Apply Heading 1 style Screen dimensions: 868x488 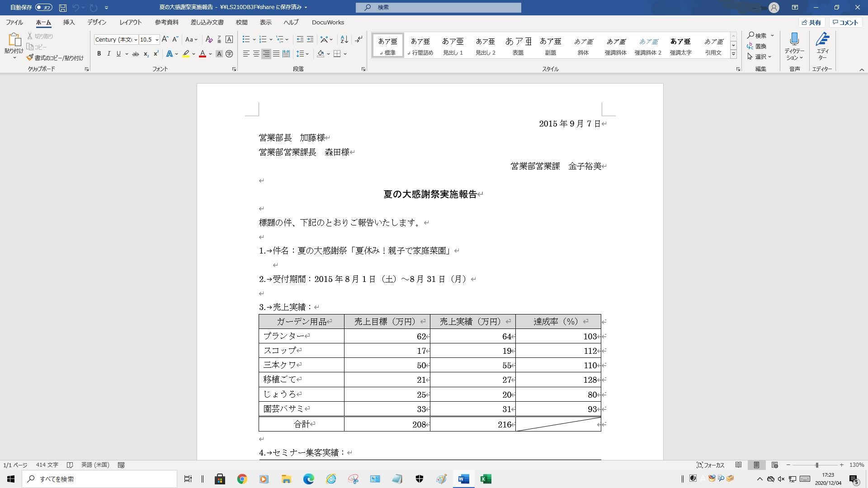tap(453, 46)
